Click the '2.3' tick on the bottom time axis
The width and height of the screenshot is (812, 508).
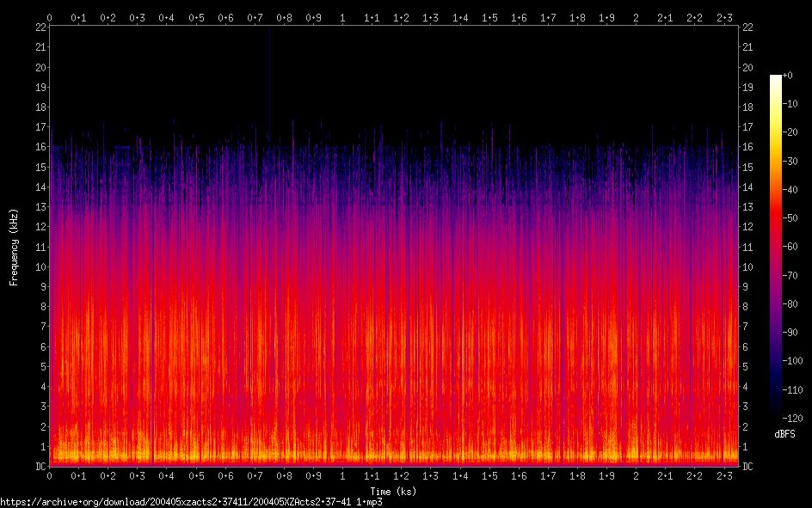point(724,476)
